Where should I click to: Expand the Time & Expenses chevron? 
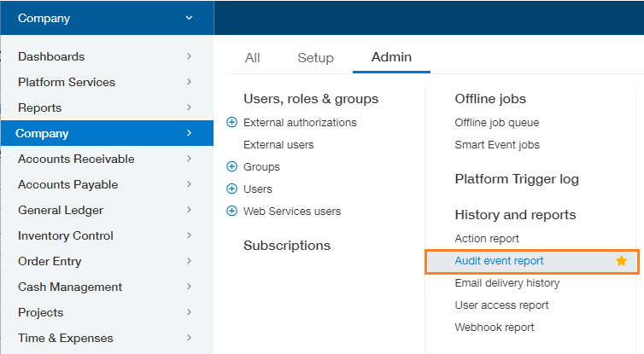[189, 338]
